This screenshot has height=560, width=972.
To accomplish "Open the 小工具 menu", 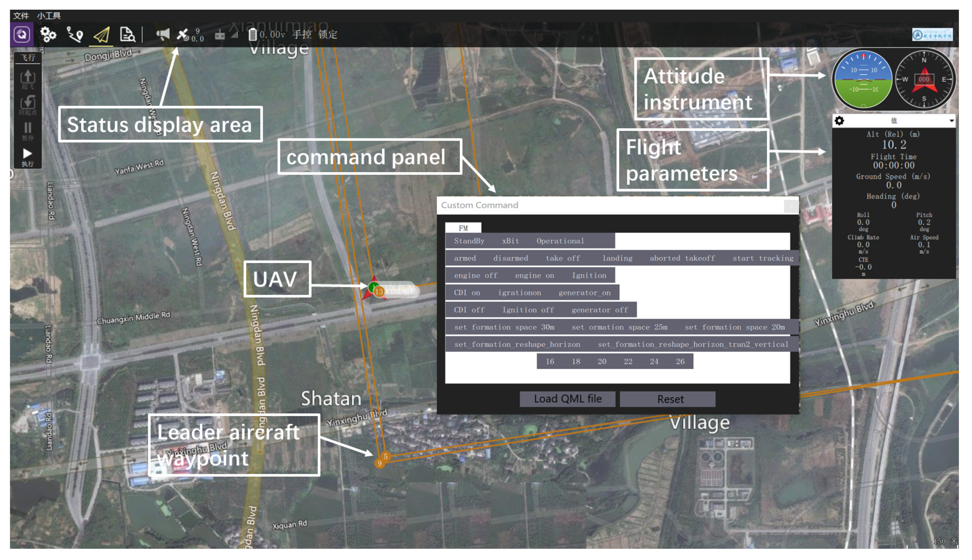I will 49,16.
